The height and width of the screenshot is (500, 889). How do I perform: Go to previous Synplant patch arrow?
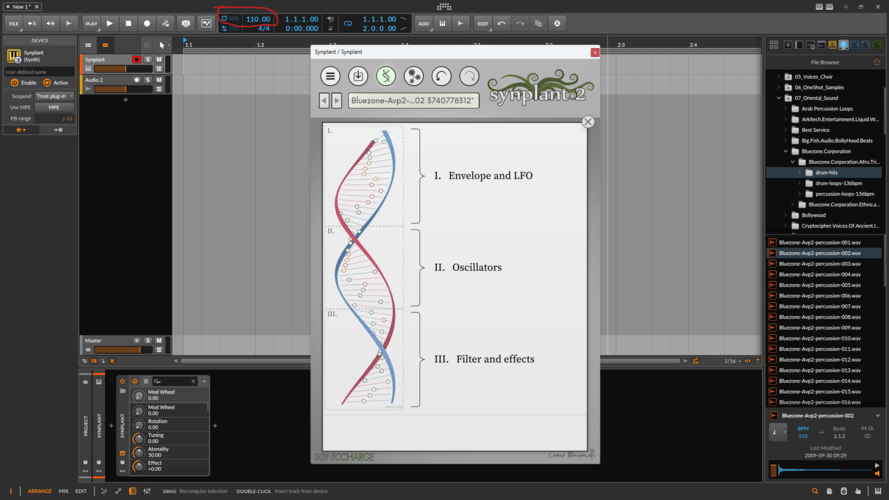coord(324,100)
